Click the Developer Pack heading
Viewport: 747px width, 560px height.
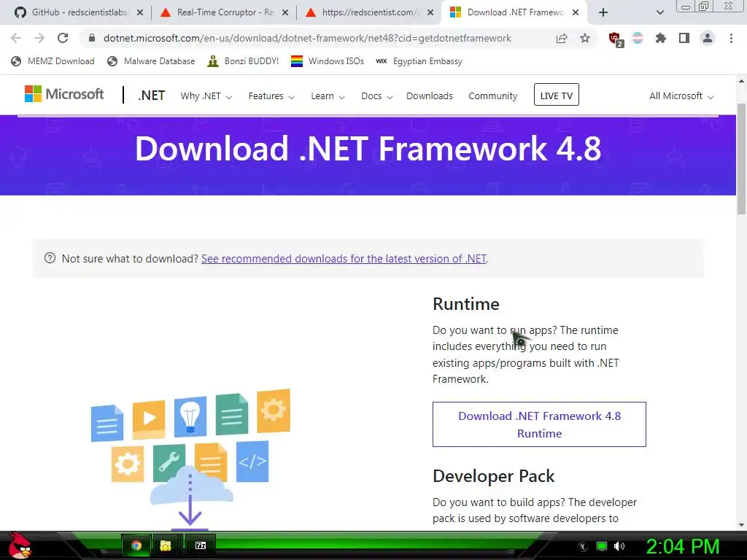coord(493,475)
